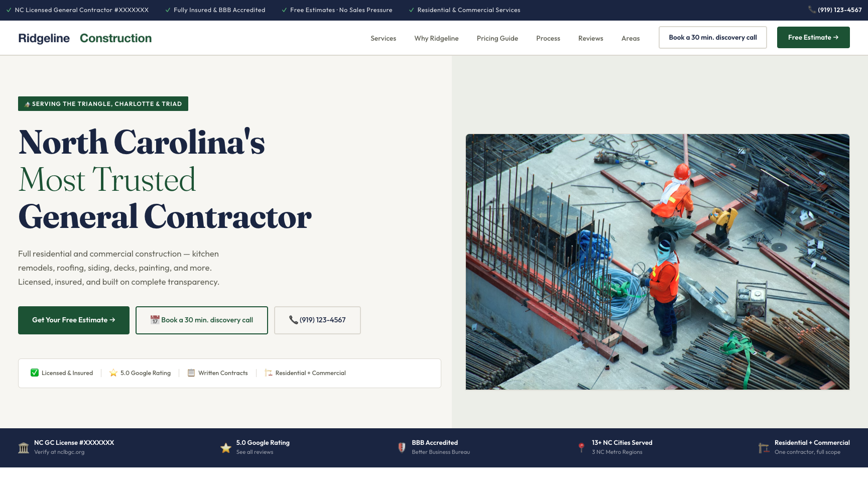Select the Reviews navigation item
Image resolution: width=868 pixels, height=482 pixels.
click(590, 38)
